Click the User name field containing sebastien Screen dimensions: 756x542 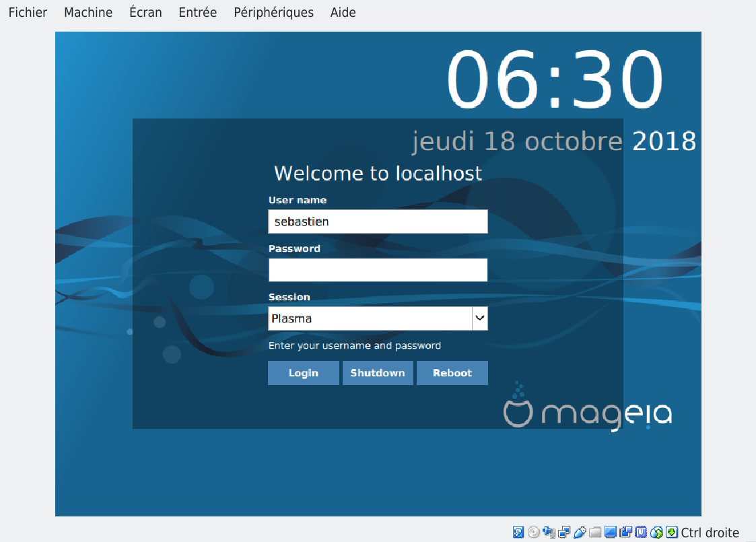[x=378, y=222]
